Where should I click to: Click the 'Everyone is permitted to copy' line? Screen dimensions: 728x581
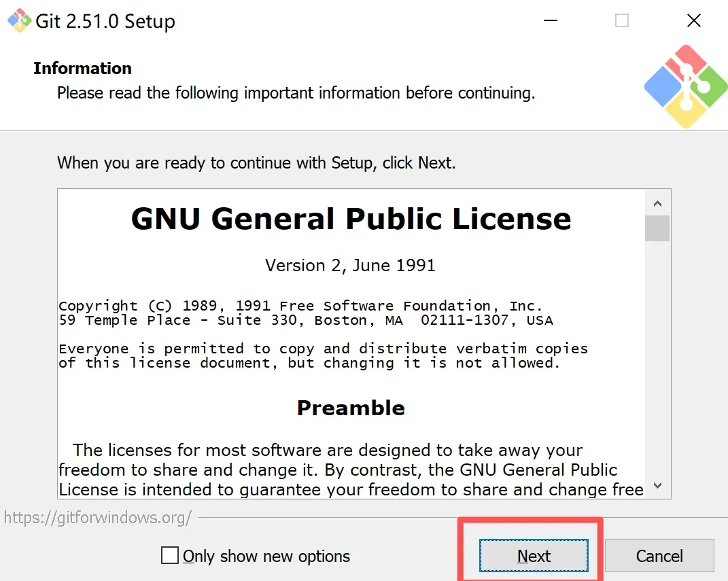pyautogui.click(x=323, y=349)
